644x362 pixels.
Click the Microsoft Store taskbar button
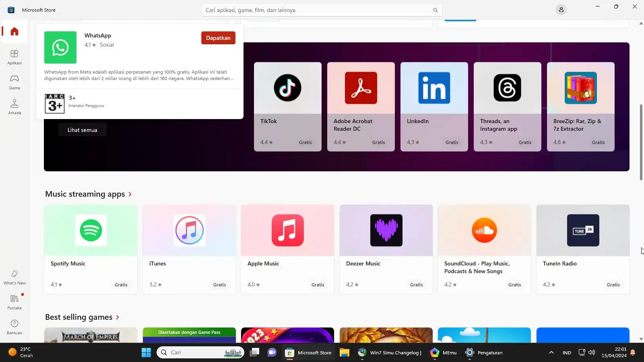pos(308,353)
